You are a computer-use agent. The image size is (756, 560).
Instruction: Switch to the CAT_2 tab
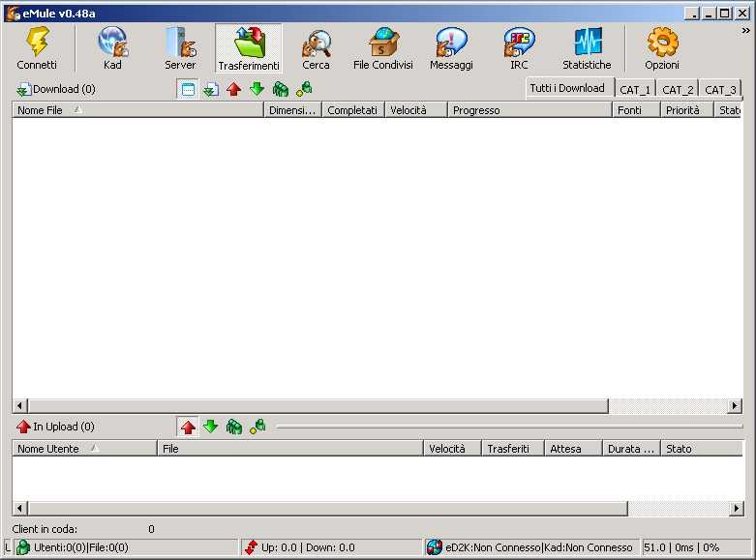tap(678, 90)
